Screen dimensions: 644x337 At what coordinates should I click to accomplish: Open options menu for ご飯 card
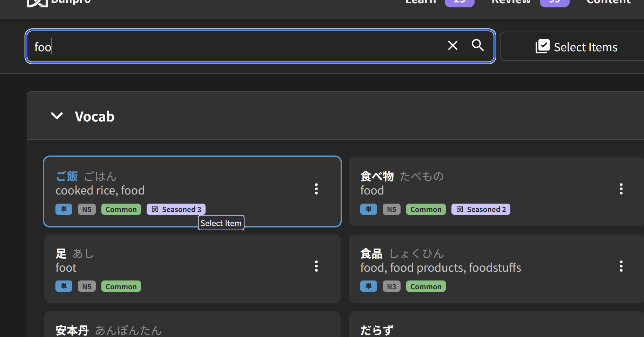(316, 189)
